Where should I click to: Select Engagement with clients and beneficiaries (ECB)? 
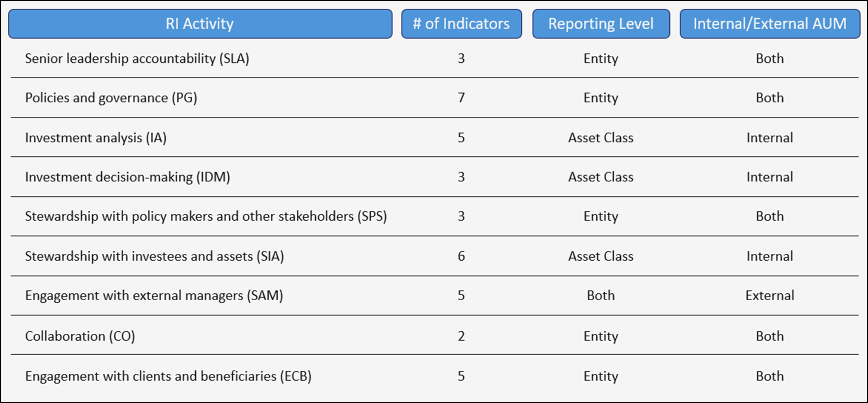pyautogui.click(x=168, y=376)
